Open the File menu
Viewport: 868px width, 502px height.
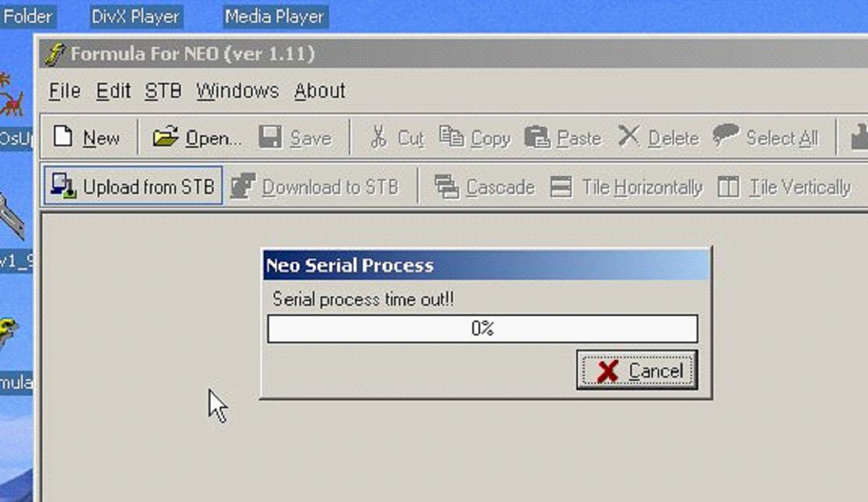click(64, 91)
